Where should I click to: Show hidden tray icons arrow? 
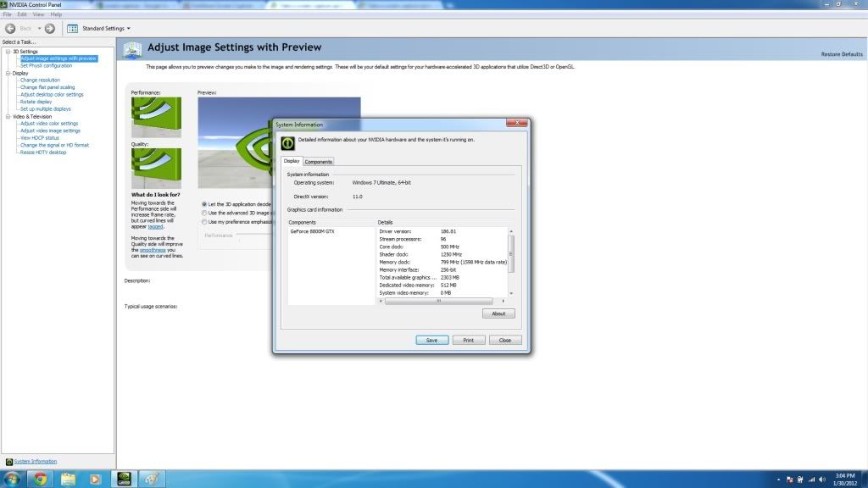point(778,480)
